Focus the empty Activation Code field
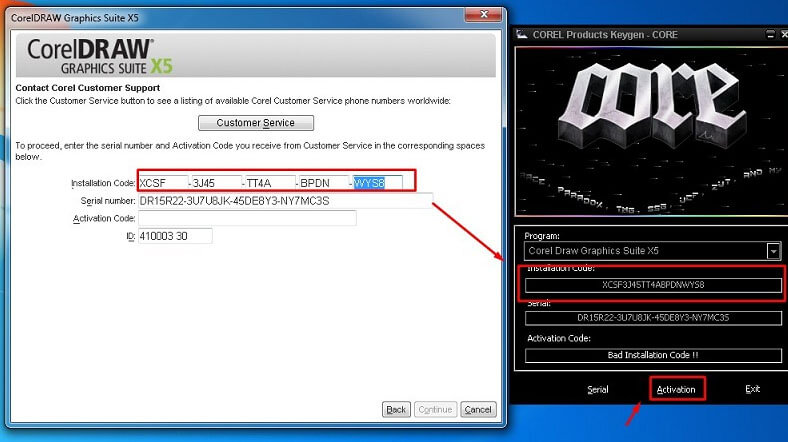This screenshot has height=442, width=788. (x=246, y=218)
